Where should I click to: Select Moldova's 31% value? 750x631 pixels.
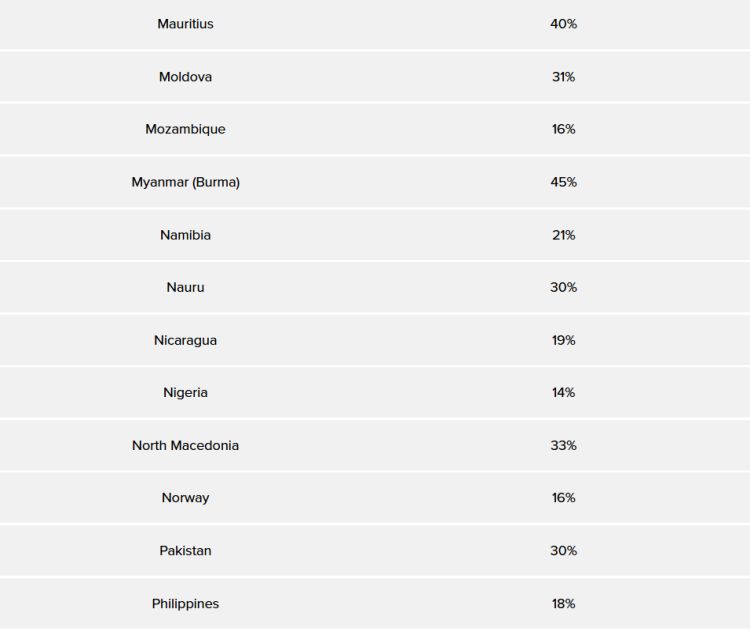click(x=563, y=77)
